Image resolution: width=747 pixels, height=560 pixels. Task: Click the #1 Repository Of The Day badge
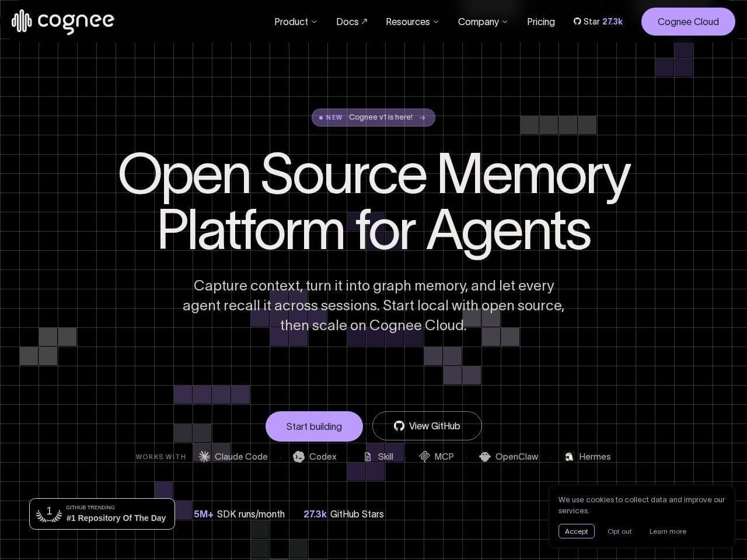pos(102,514)
